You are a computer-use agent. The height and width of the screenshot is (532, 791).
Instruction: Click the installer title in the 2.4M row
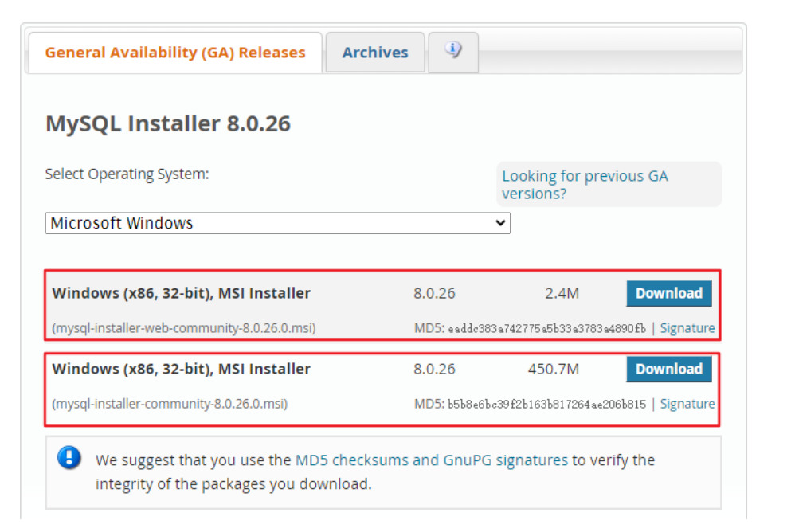[x=181, y=294]
